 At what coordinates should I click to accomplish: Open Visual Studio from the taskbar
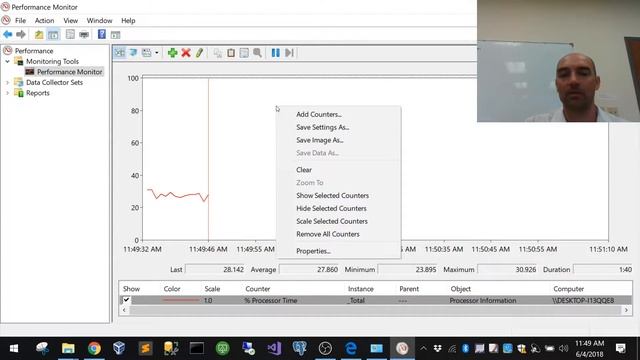click(274, 348)
